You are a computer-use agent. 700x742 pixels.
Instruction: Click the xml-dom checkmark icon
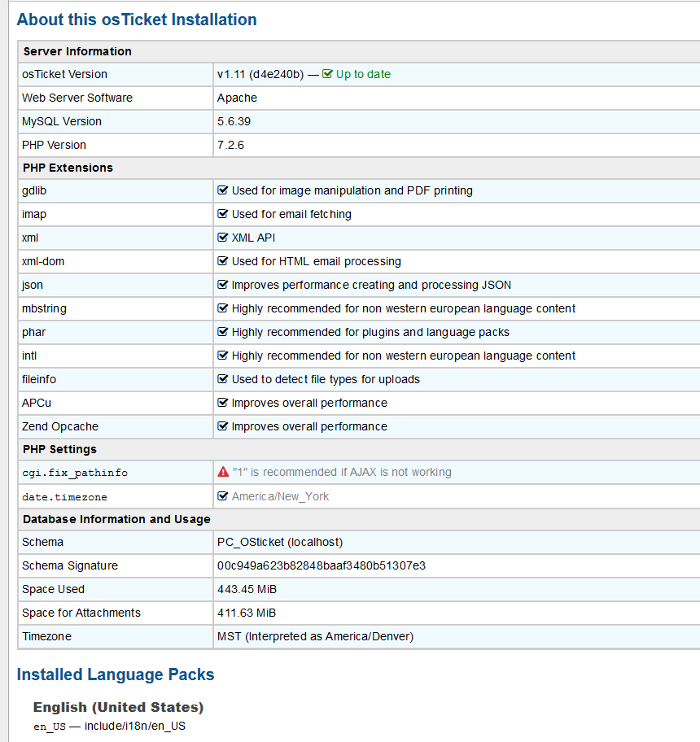223,261
